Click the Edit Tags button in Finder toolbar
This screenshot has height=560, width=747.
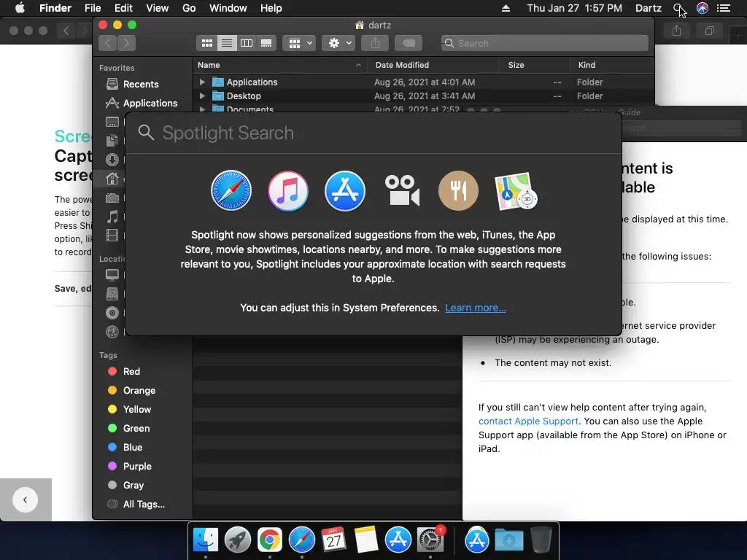coord(409,43)
